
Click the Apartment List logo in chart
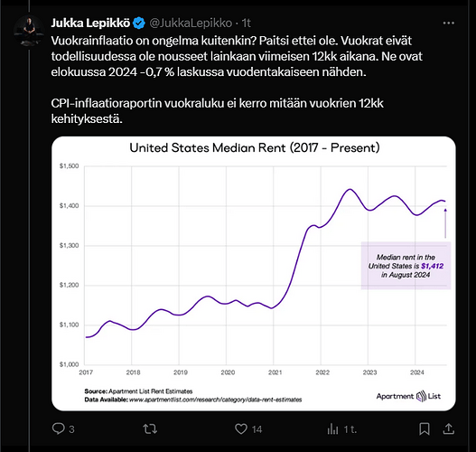[408, 396]
